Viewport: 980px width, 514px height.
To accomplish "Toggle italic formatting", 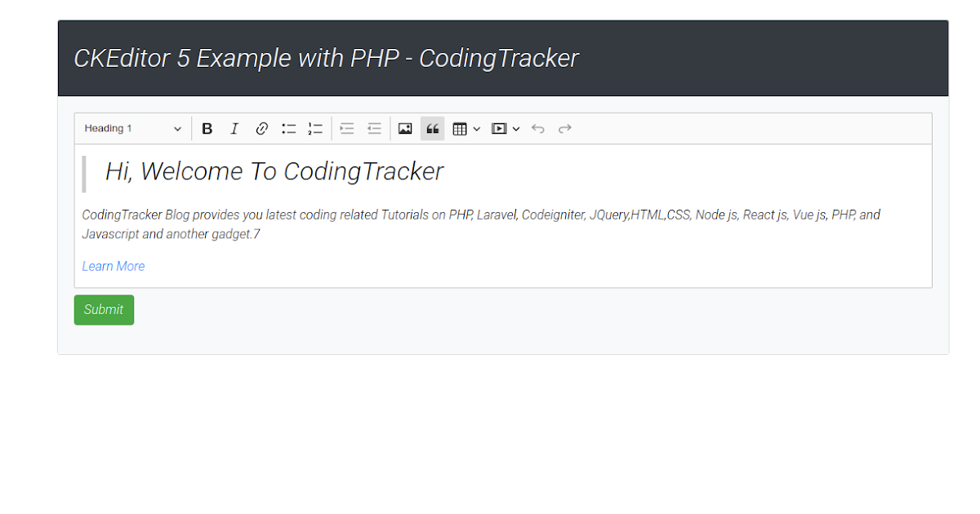I will [x=234, y=128].
